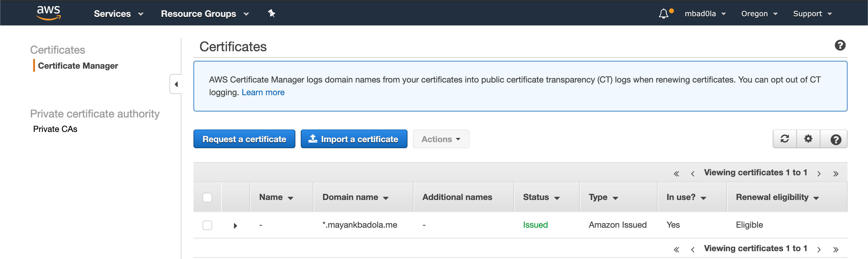Go to first page in bottom pagination
The width and height of the screenshot is (868, 259).
pyautogui.click(x=676, y=249)
